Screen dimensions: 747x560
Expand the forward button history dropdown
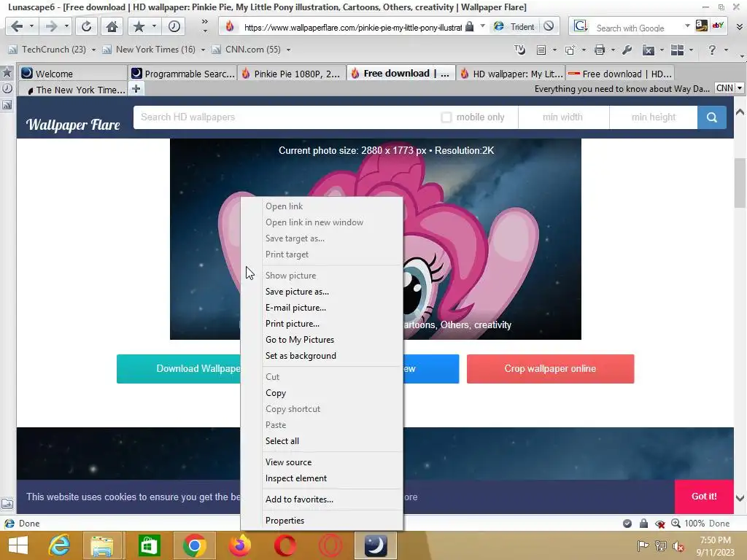66,26
